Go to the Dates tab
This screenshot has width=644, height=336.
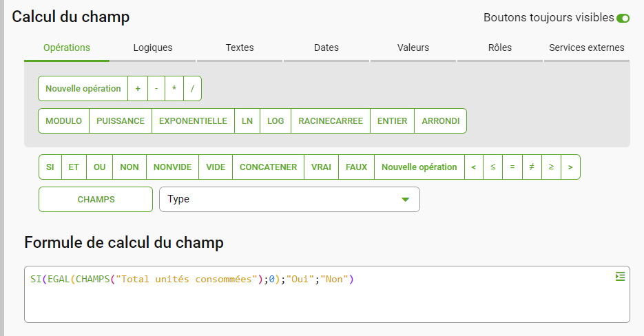[326, 48]
